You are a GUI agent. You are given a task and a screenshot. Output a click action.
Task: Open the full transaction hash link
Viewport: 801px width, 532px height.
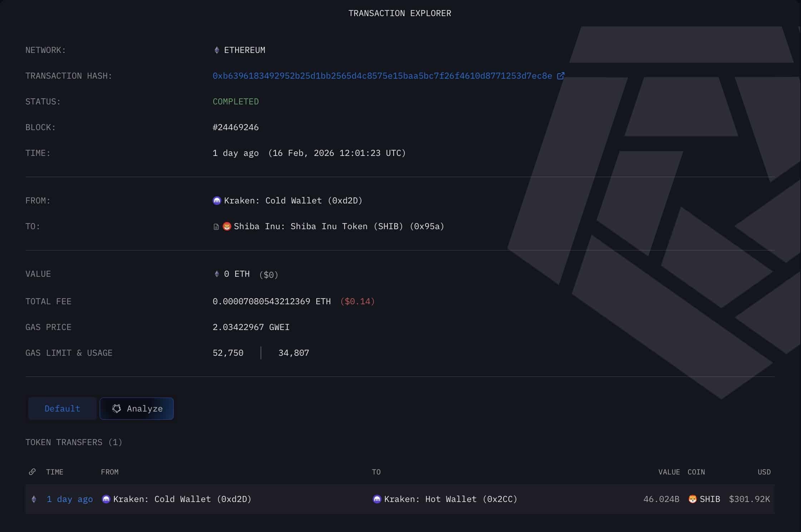pyautogui.click(x=381, y=75)
